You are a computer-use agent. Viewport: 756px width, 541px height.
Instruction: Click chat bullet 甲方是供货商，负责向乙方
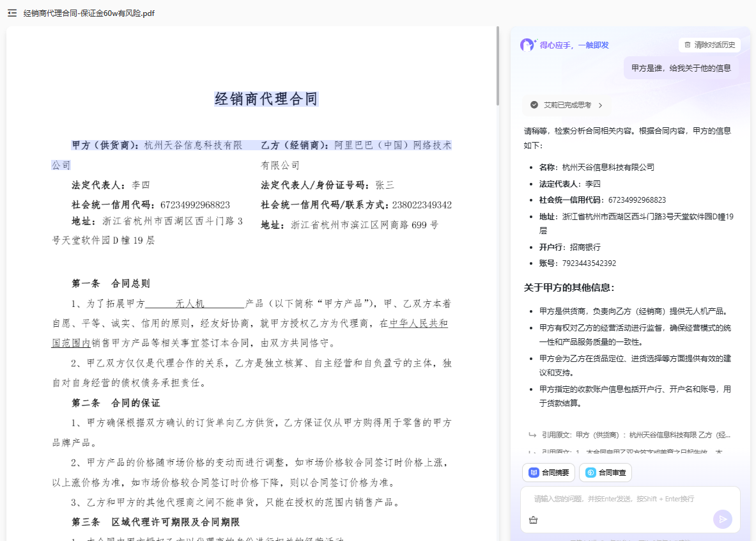635,311
